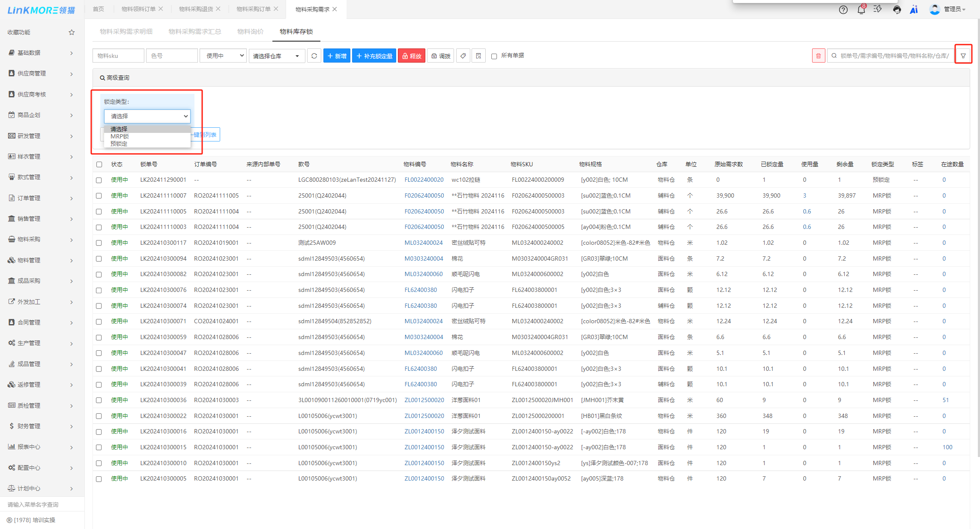Viewport: 980px width, 529px height.
Task: Click the favorites star icon in sidebar
Action: pyautogui.click(x=72, y=32)
